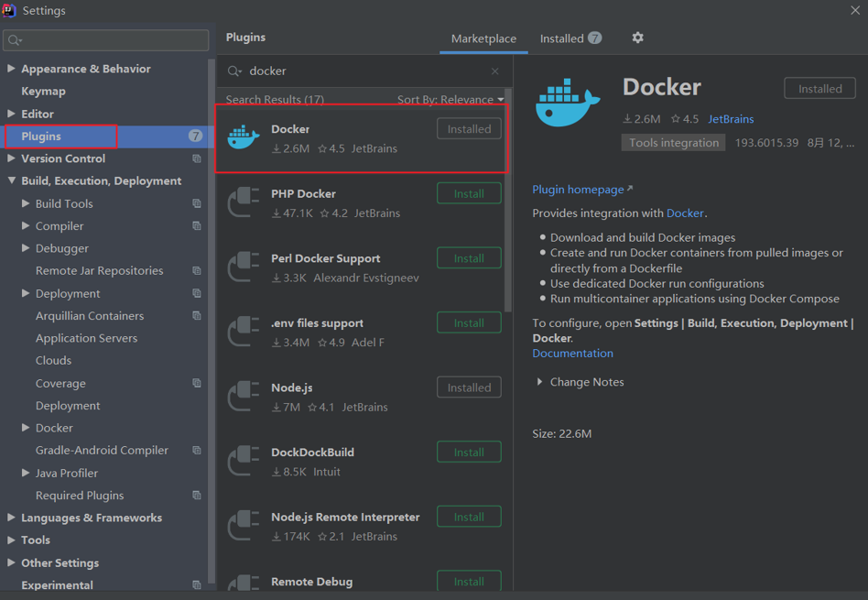Image resolution: width=868 pixels, height=600 pixels.
Task: Click the Tools integration tag
Action: pos(673,142)
